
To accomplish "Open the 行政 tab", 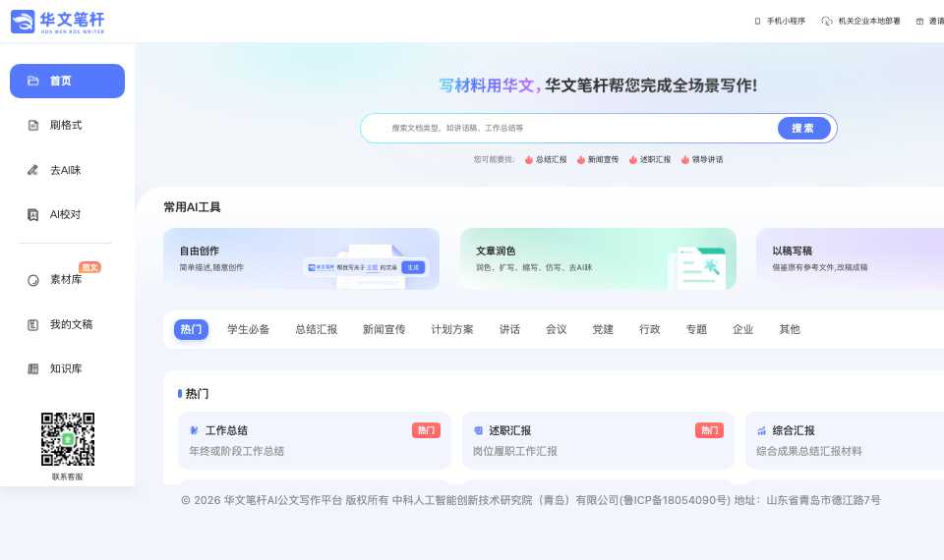I will click(650, 330).
